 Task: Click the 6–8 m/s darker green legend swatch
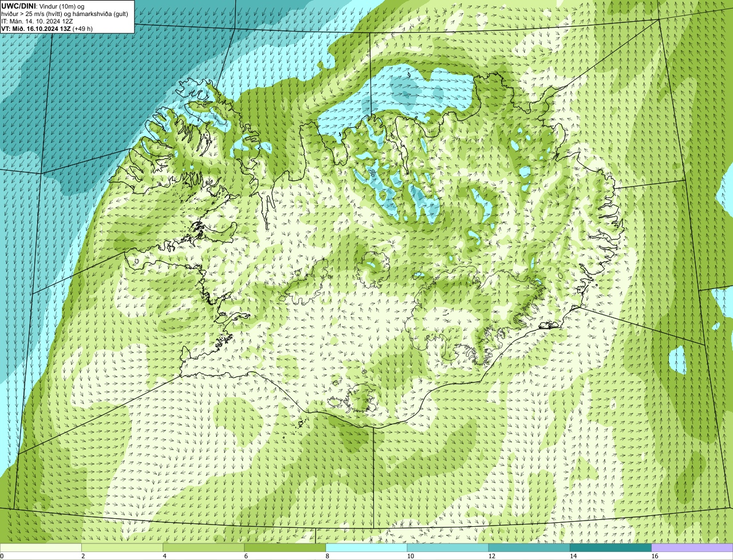(285, 547)
